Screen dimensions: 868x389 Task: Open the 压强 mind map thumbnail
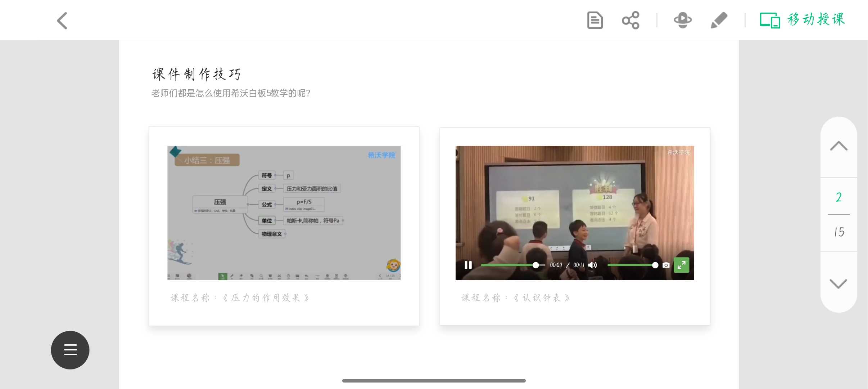coord(284,213)
